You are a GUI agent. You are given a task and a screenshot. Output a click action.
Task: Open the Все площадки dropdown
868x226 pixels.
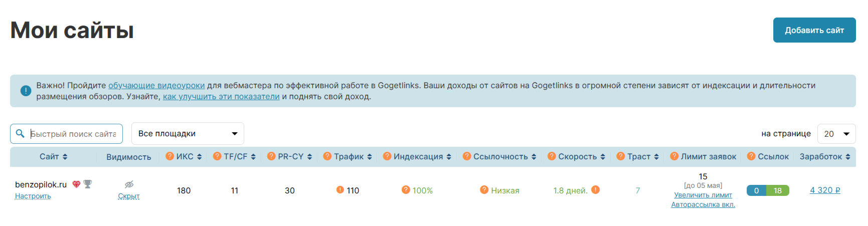coord(188,134)
